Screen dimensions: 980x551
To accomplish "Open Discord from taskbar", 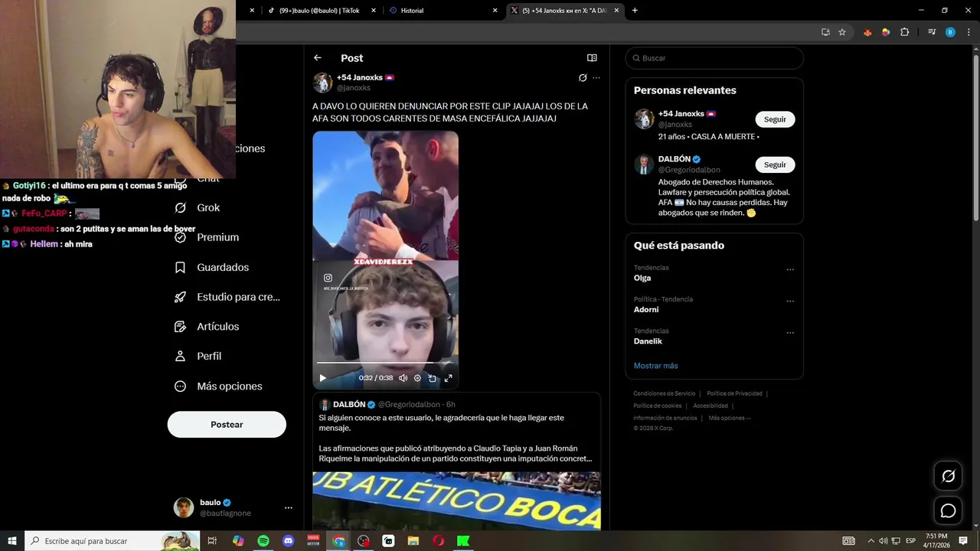I will 288,541.
